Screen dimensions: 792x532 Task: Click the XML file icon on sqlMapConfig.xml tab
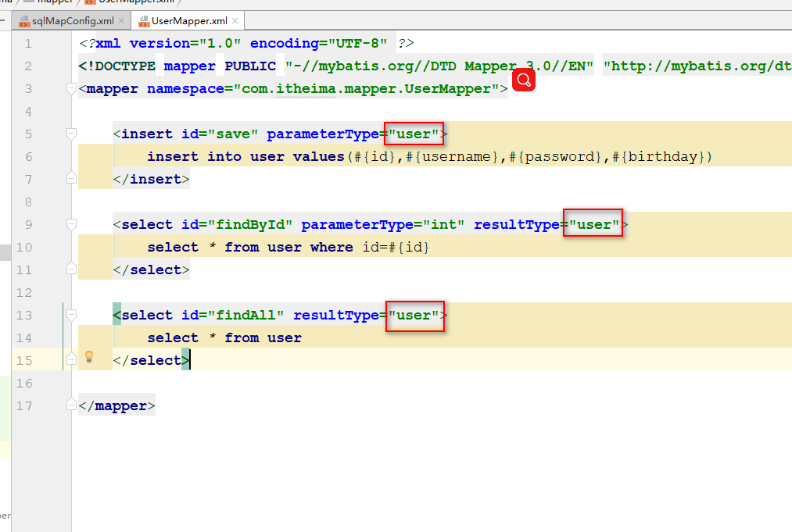[23, 21]
